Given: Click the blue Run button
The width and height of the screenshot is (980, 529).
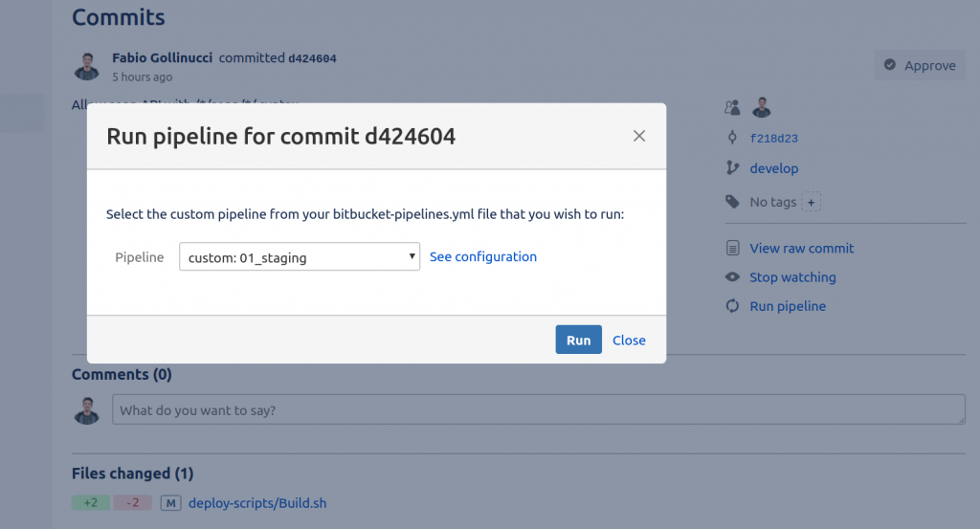Looking at the screenshot, I should point(579,340).
